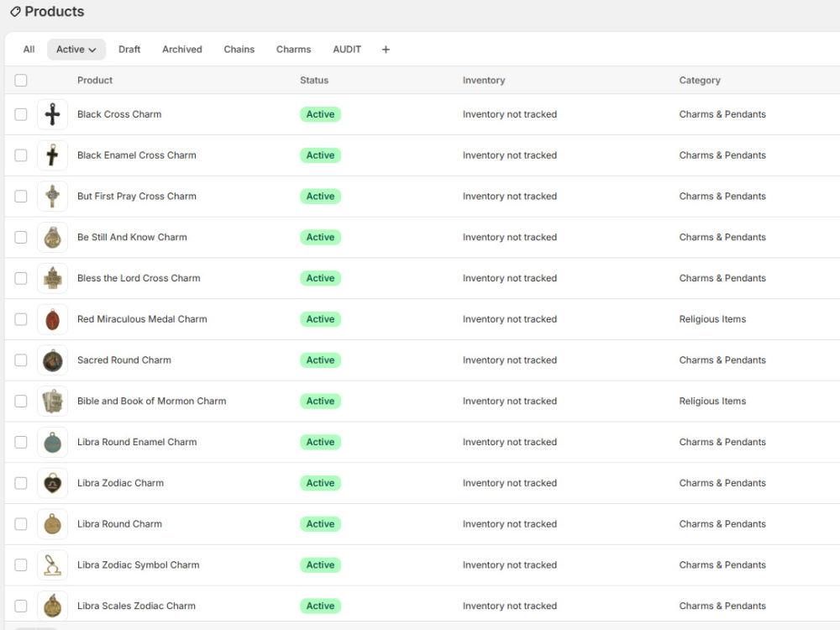The width and height of the screenshot is (840, 630).
Task: Select Black Enamel Cross Charm checkbox
Action: point(21,155)
